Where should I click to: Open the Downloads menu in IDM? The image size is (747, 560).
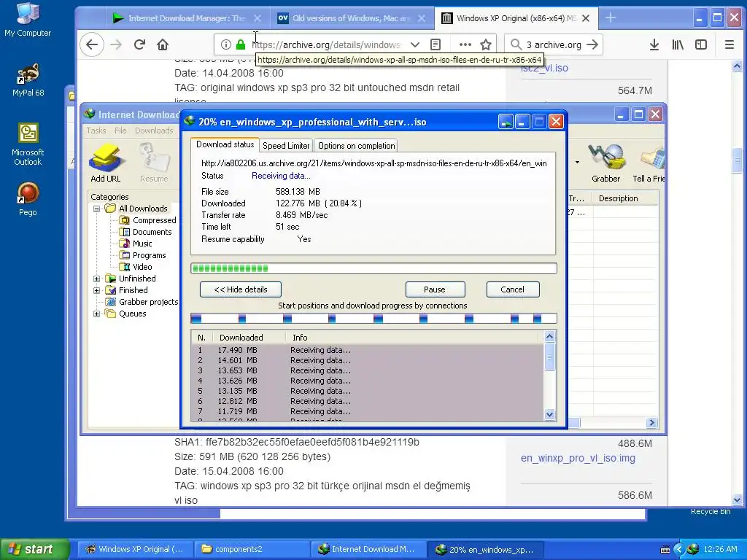pyautogui.click(x=154, y=131)
